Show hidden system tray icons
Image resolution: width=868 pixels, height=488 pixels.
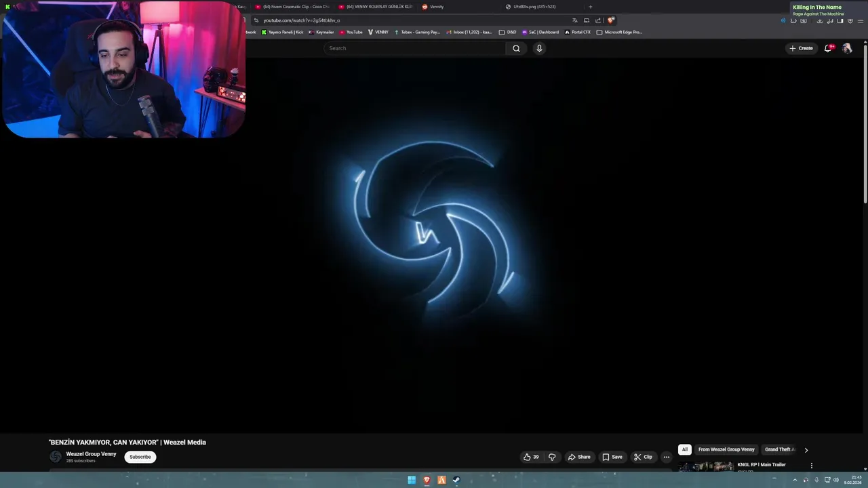(795, 480)
